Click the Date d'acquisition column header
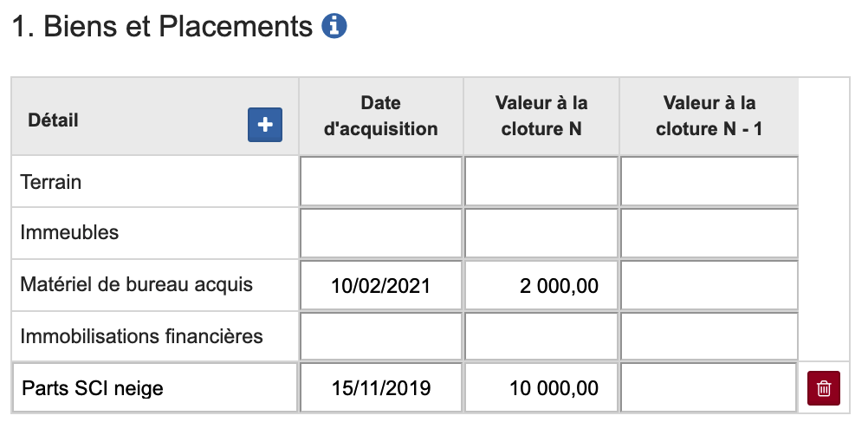Viewport: 868px width, 435px height. click(381, 116)
